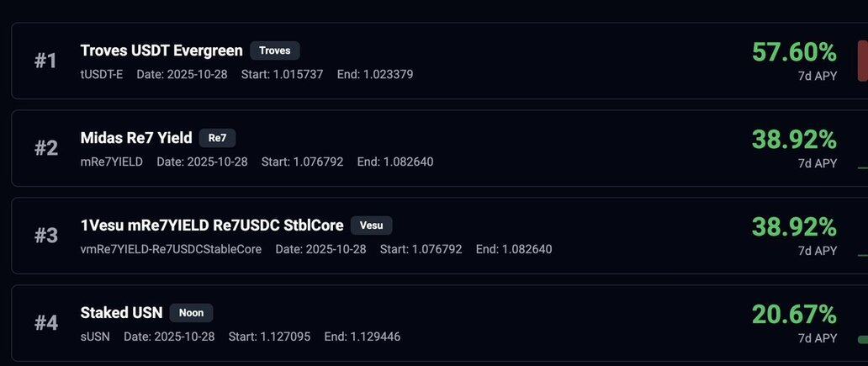Click the tUSDT-E ticker symbol

[102, 74]
